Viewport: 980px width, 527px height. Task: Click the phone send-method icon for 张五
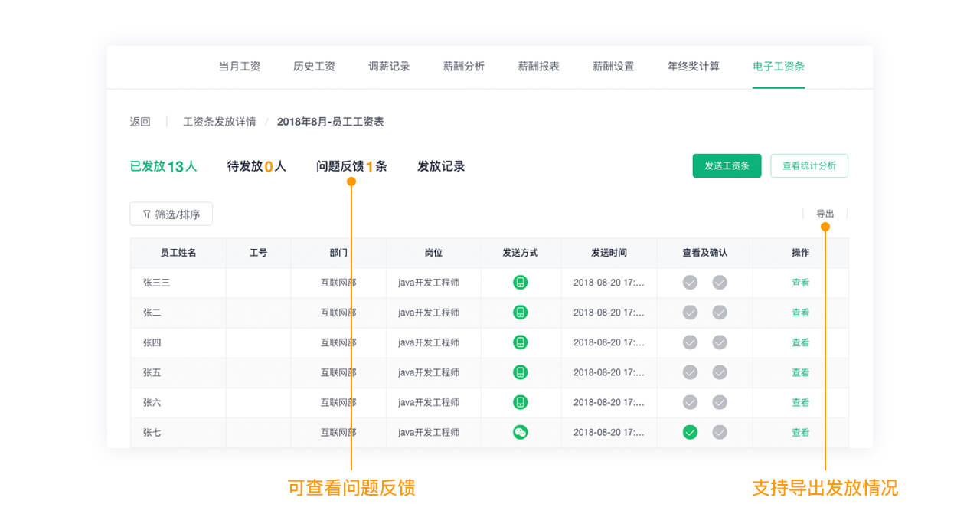521,372
